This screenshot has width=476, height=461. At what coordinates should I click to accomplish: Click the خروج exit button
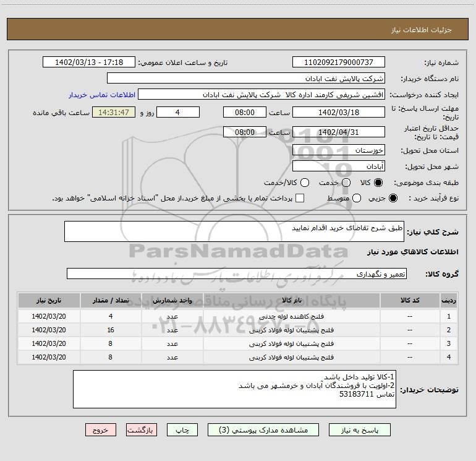[x=101, y=430]
